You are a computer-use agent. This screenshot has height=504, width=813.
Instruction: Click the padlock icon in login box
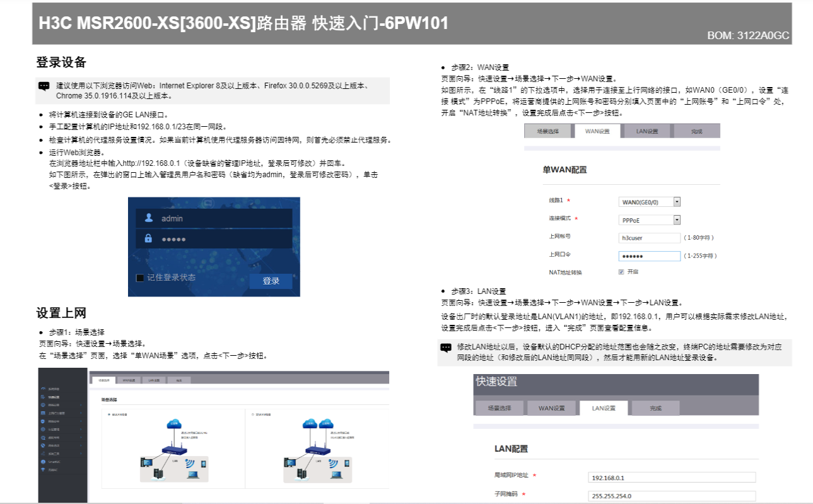tap(149, 238)
